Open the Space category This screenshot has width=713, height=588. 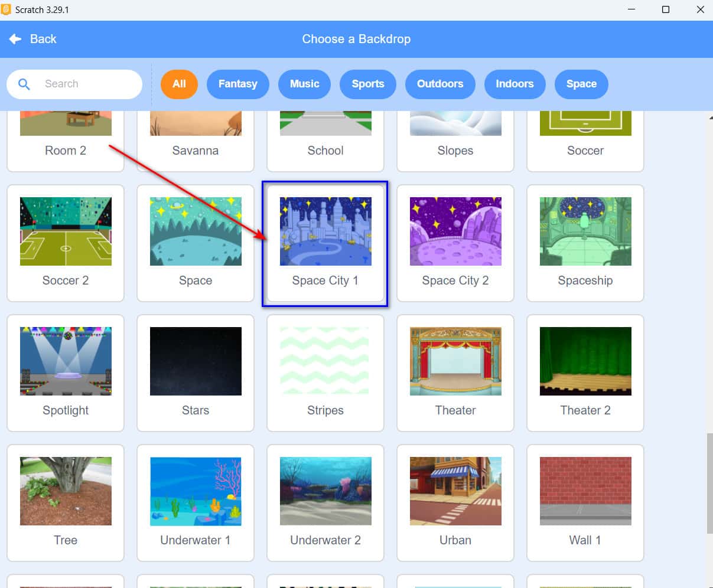(x=581, y=84)
